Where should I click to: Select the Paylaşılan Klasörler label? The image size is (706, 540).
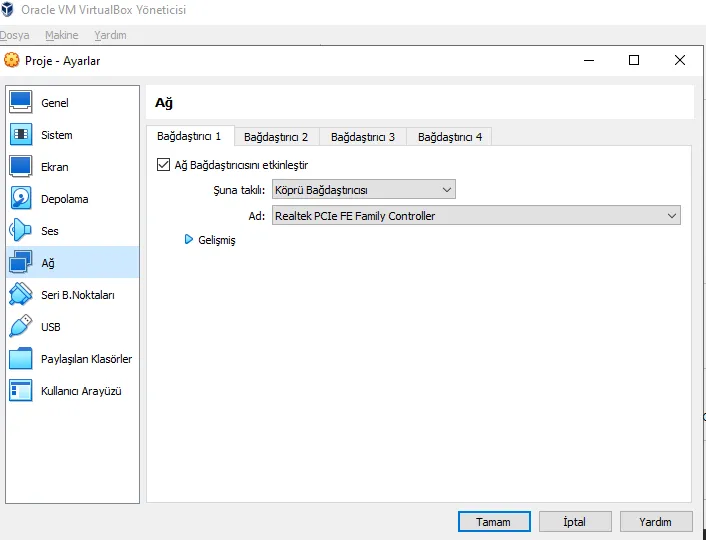86,359
